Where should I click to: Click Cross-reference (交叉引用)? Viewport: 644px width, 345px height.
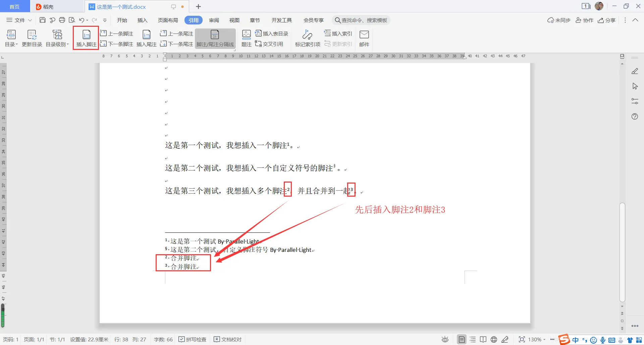[269, 44]
